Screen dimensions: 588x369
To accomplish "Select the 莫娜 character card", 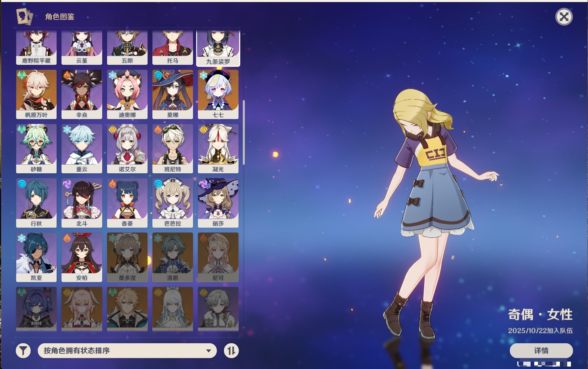I will [x=173, y=94].
